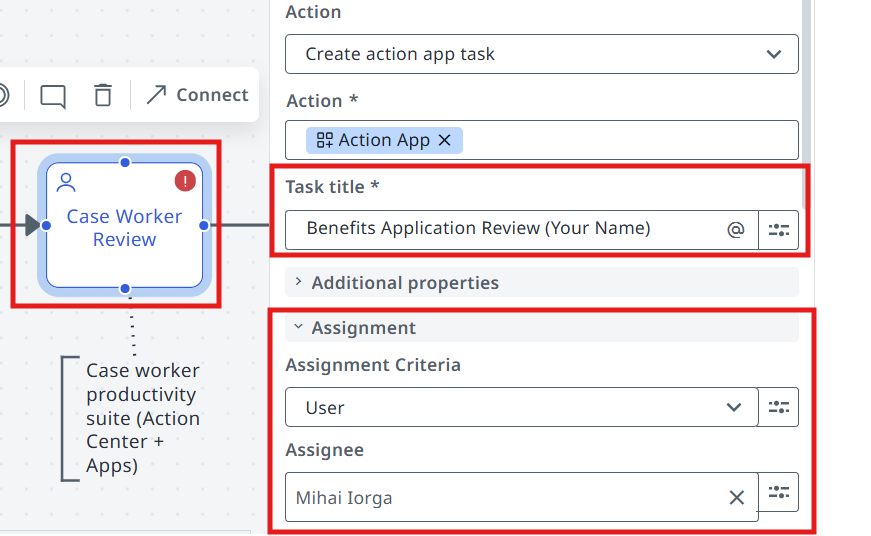871x536 pixels.
Task: Click the red error badge on Case Worker Review
Action: (185, 181)
